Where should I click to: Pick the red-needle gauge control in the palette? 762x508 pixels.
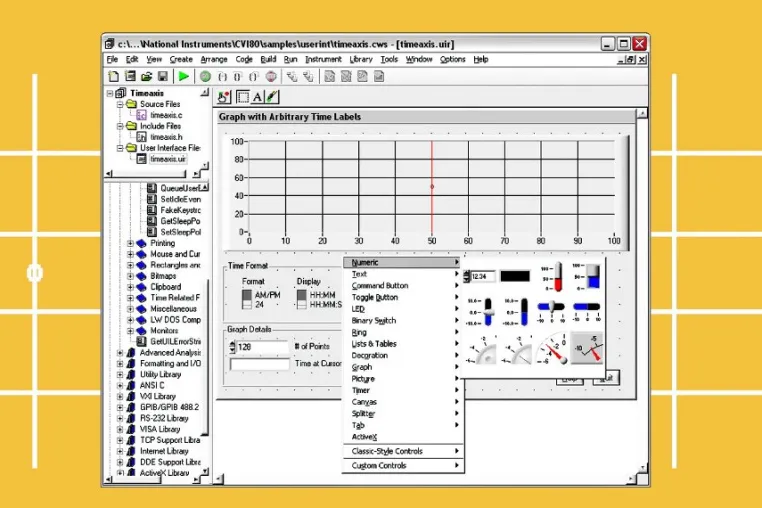[552, 348]
